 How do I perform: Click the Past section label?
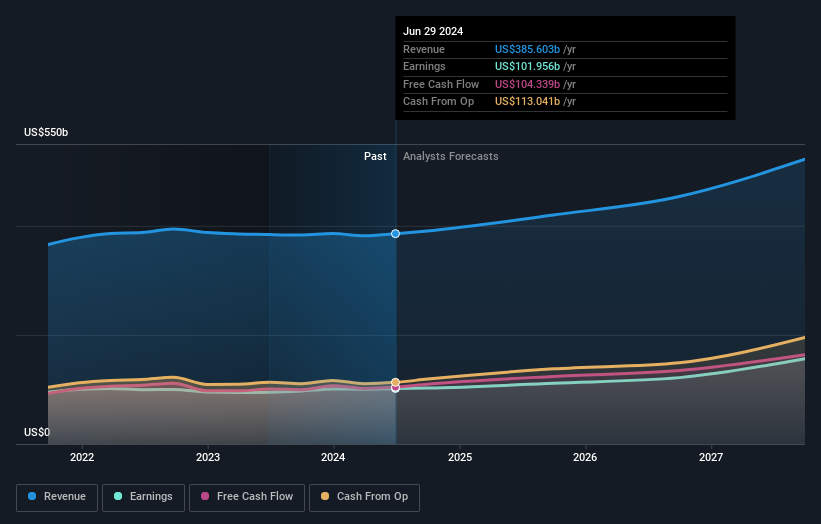pos(375,157)
